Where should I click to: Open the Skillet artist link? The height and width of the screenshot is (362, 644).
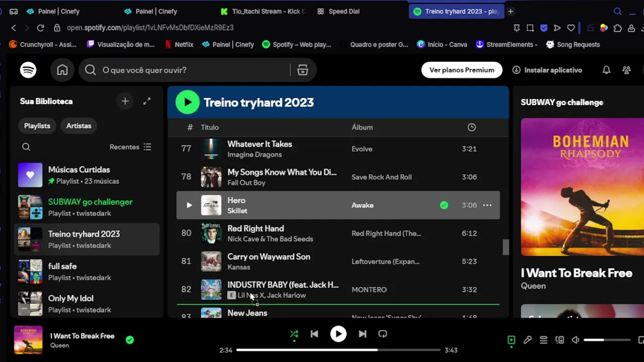[237, 211]
